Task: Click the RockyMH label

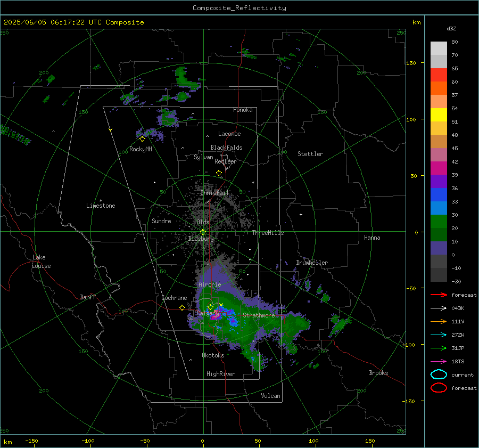Action: click(x=141, y=149)
